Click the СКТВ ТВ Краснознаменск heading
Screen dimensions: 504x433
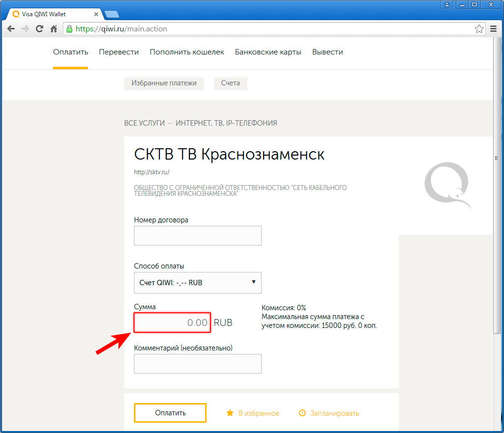point(229,154)
